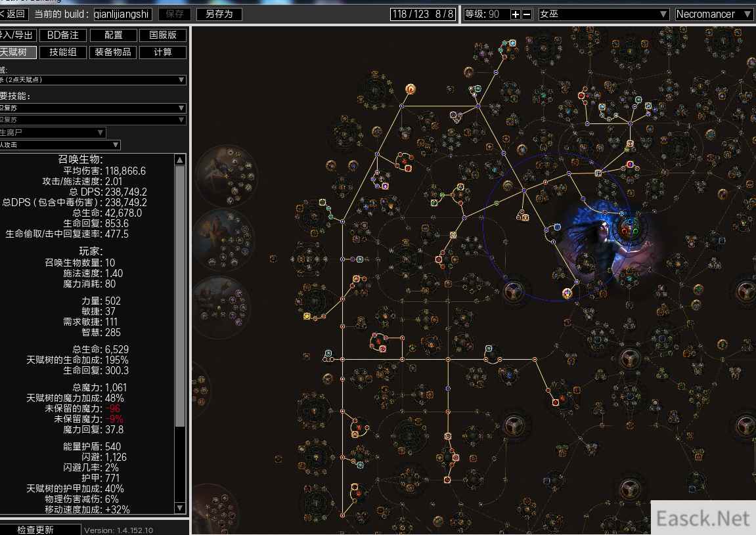Click the 天赋树的生命加成: 195% line
Image resolution: width=756 pixels, height=535 pixels.
click(77, 360)
